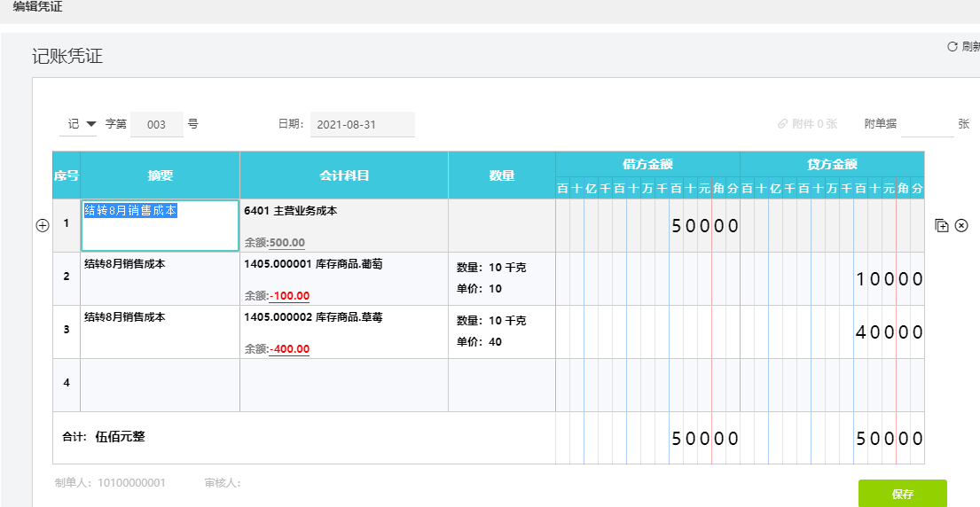Click the 附单据 count input field
The width and height of the screenshot is (980, 507).
[928, 124]
